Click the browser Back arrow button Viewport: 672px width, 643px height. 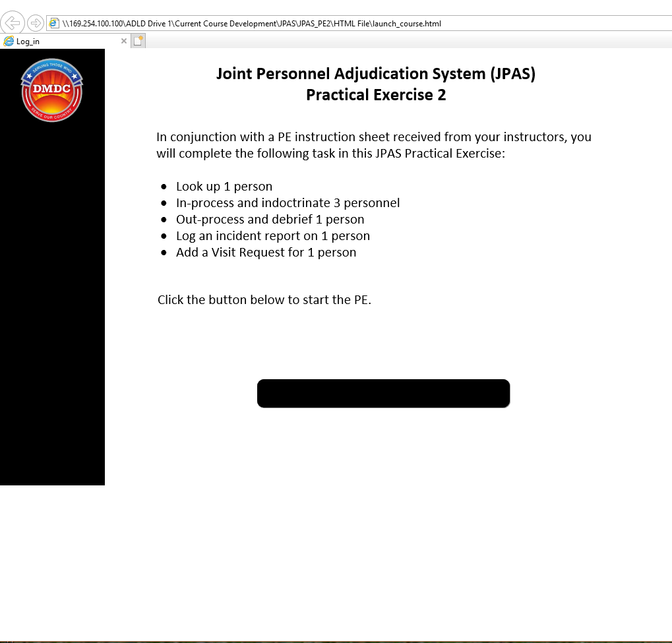(12, 22)
